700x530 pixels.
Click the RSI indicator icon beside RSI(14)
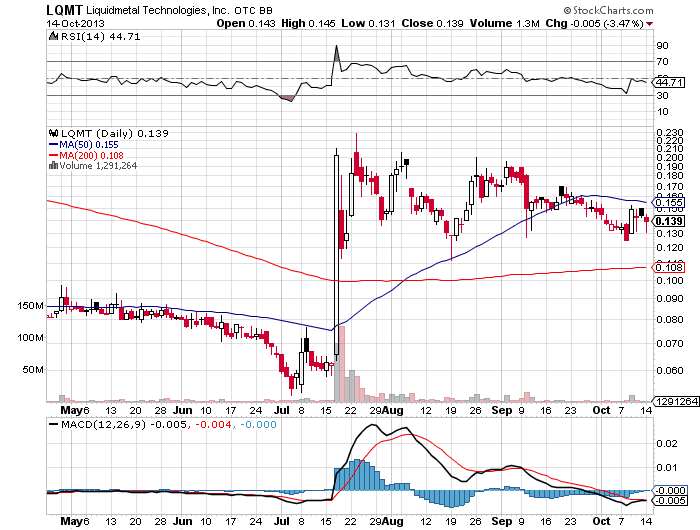pyautogui.click(x=53, y=36)
